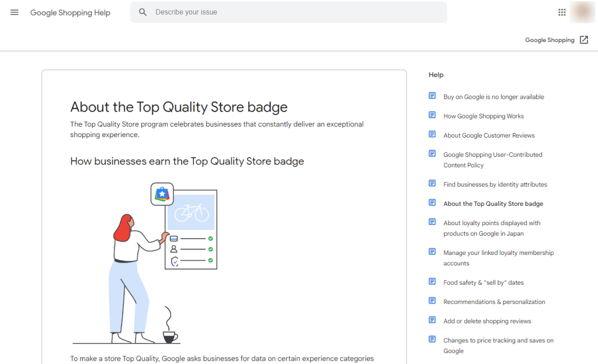The image size is (598, 364).
Task: Click article icon beside Food safety dates
Action: (x=432, y=281)
